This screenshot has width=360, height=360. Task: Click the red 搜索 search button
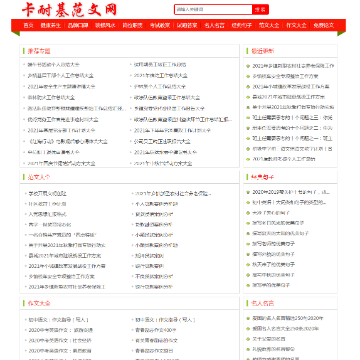(260, 10)
